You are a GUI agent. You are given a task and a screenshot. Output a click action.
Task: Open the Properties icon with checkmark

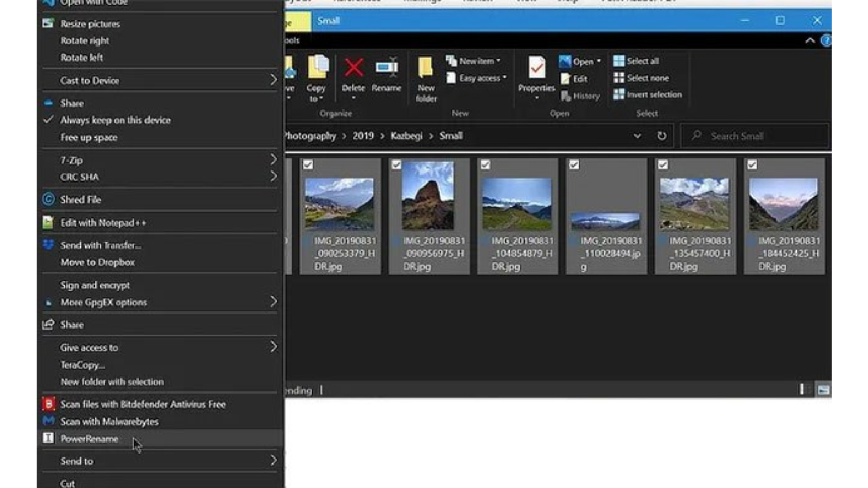[x=537, y=69]
